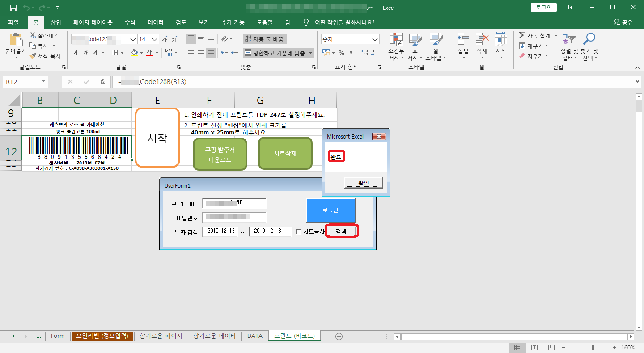Click the AutoSum (자동 합계) sigma icon
This screenshot has width=644, height=353.
click(x=522, y=35)
